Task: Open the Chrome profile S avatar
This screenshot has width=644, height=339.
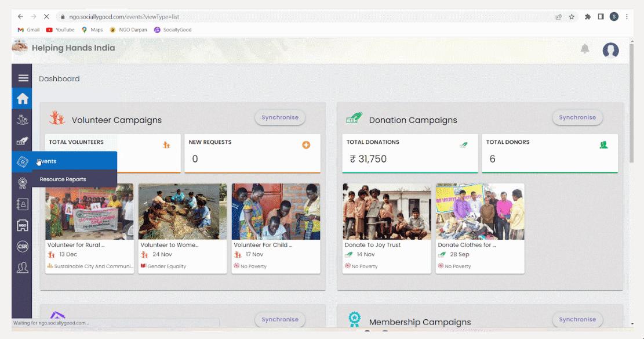Action: (x=614, y=17)
